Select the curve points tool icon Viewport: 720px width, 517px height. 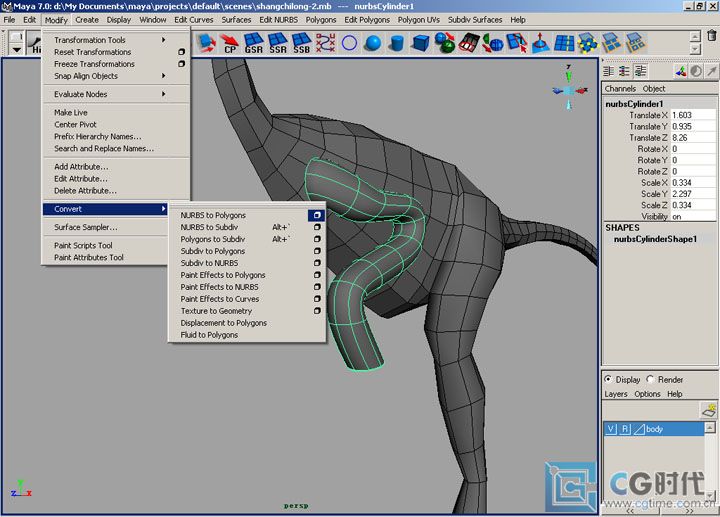coord(326,44)
